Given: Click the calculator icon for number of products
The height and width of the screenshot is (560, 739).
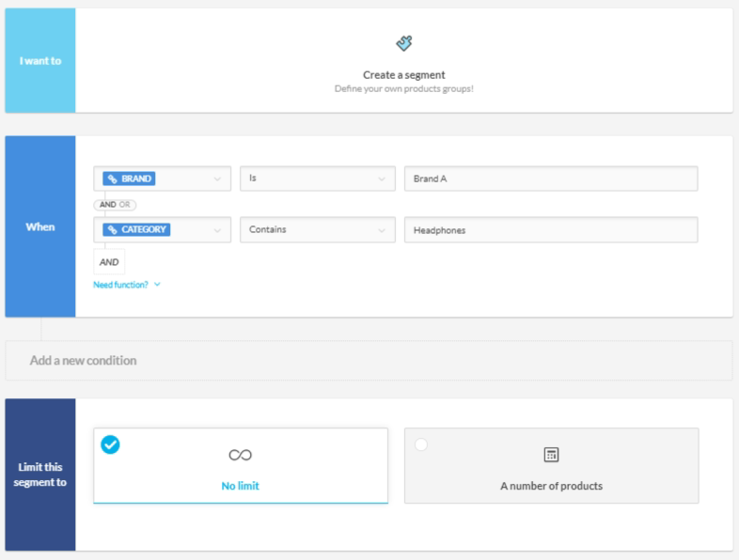Looking at the screenshot, I should 551,455.
